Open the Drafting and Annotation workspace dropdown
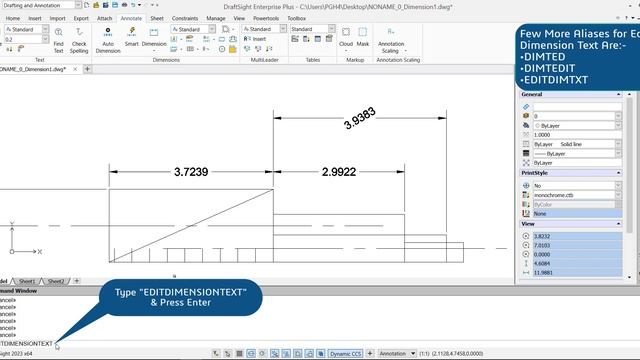The width and height of the screenshot is (640, 360). pyautogui.click(x=78, y=5)
